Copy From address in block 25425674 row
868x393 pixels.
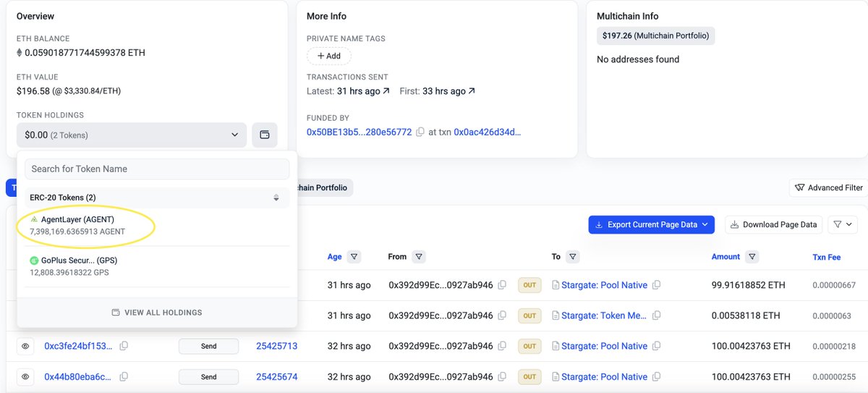pos(502,376)
